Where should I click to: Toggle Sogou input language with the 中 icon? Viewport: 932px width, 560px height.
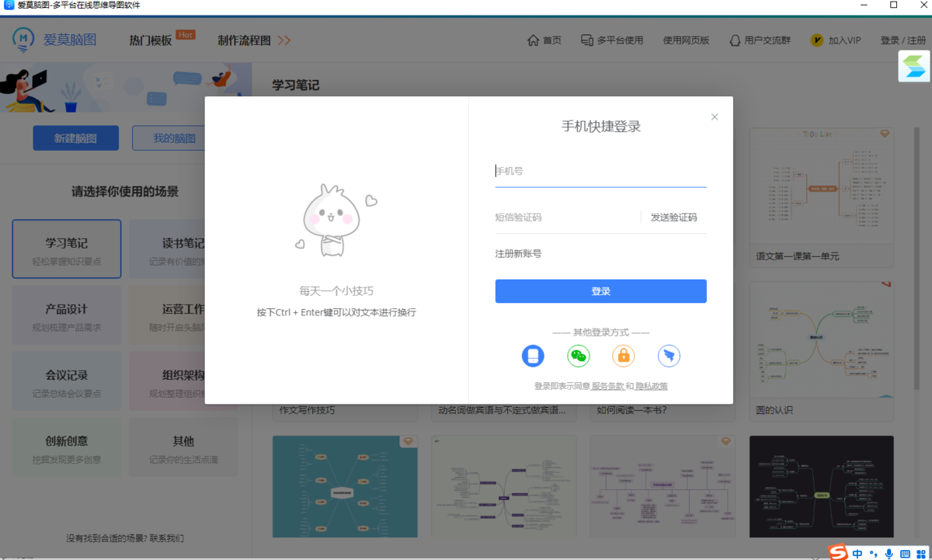click(x=857, y=553)
